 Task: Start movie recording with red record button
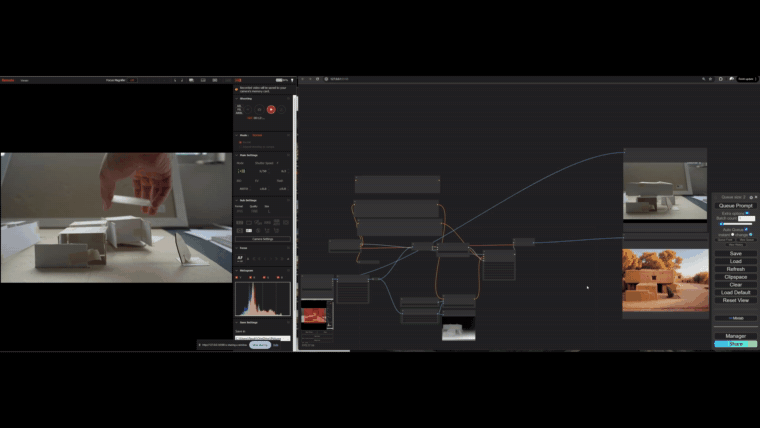pos(271,110)
